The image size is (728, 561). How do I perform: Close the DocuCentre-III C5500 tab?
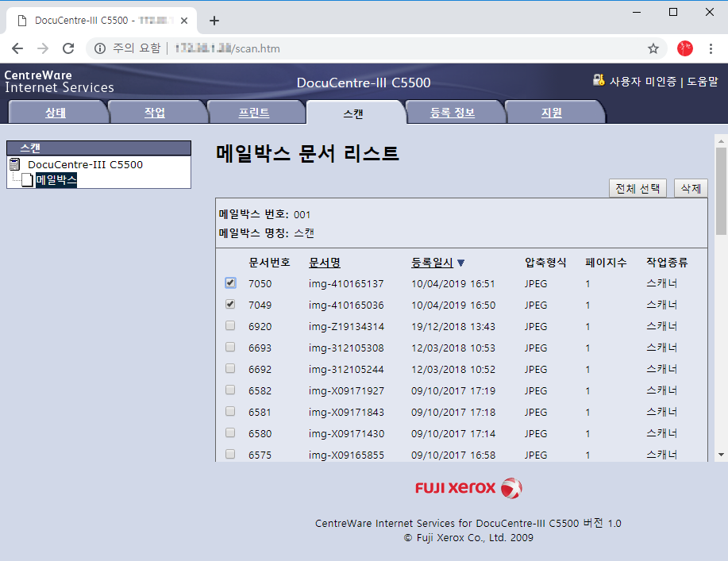(x=184, y=21)
